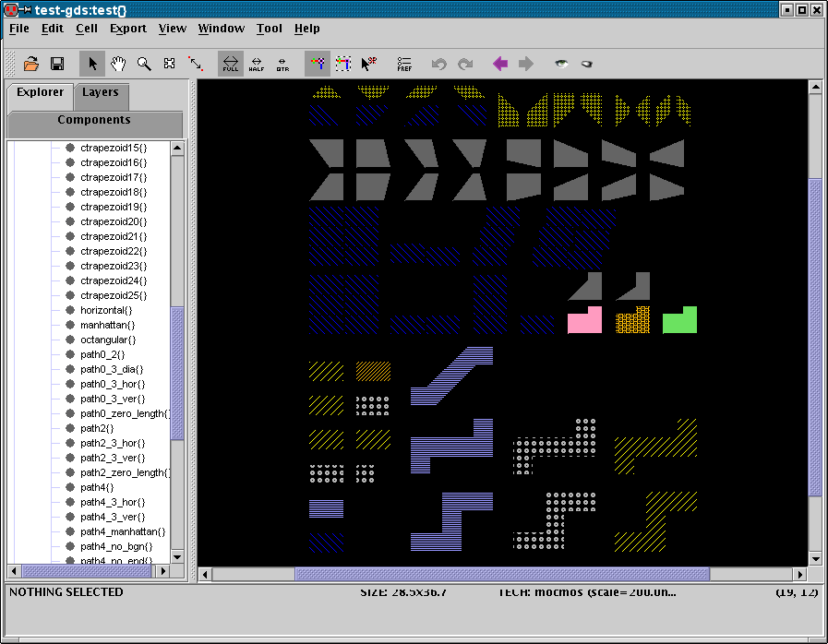This screenshot has width=828, height=644.
Task: Click the bullet icon beside path4{}
Action: point(70,487)
